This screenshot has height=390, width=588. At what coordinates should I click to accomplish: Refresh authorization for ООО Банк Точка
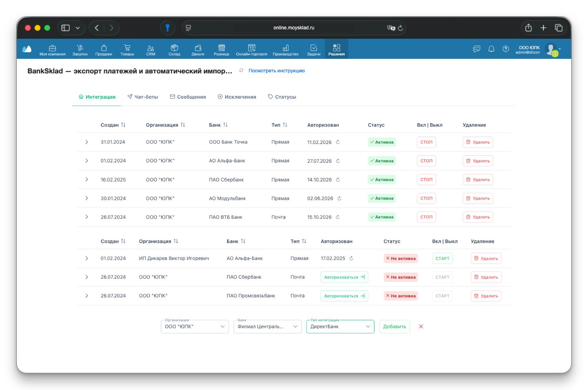tap(338, 142)
